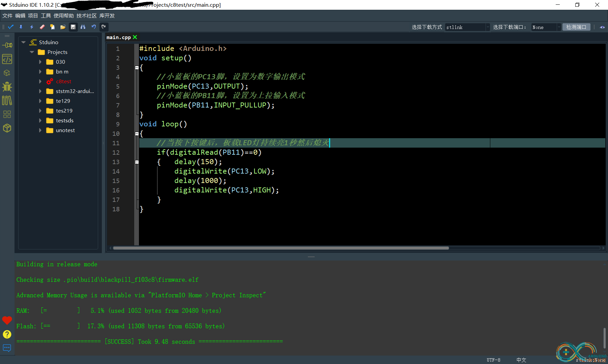Expand the bn m project folder
The width and height of the screenshot is (608, 364).
40,71
